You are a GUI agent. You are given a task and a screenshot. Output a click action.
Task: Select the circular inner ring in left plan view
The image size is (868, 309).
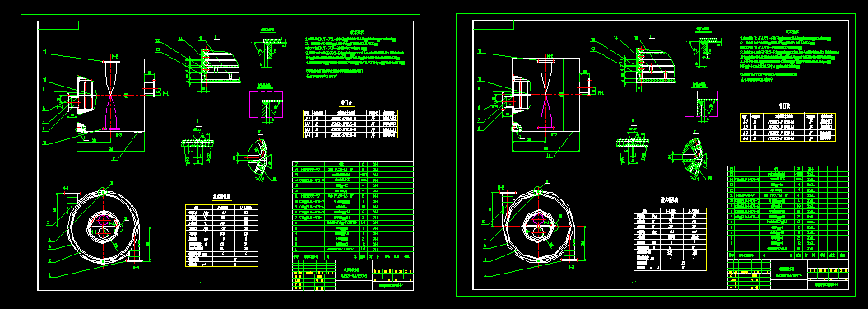pos(104,227)
